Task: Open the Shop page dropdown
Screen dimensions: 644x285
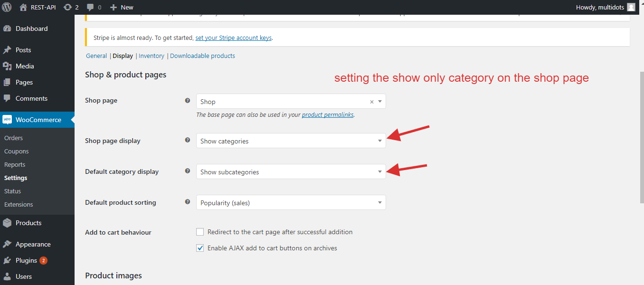Action: tap(291, 101)
